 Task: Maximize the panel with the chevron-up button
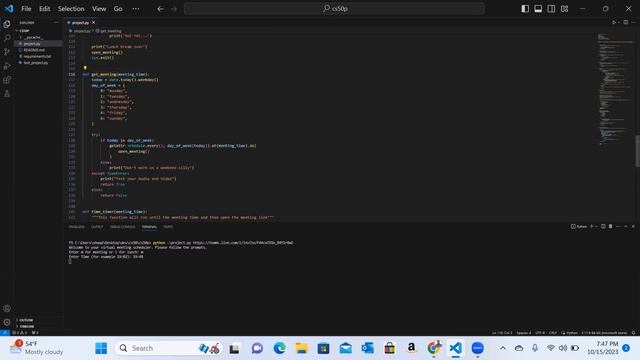[625, 226]
